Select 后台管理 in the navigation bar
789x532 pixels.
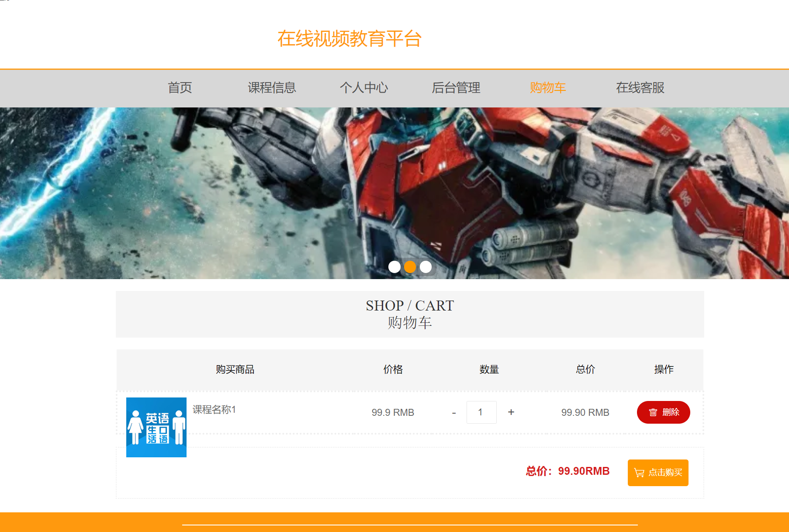pyautogui.click(x=456, y=88)
